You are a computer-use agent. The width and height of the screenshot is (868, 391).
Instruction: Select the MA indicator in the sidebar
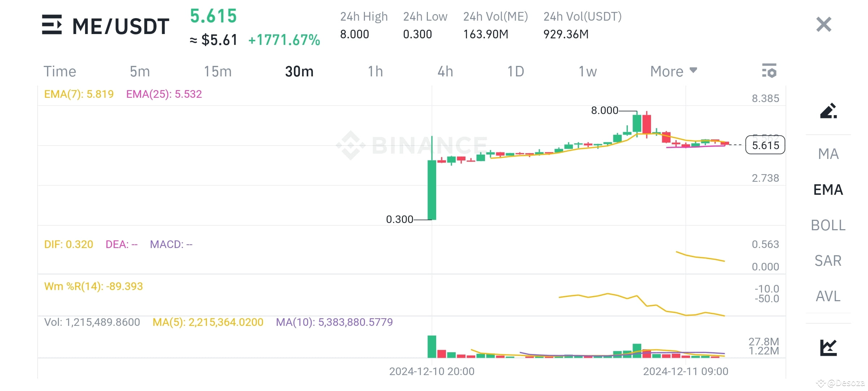[x=829, y=154]
